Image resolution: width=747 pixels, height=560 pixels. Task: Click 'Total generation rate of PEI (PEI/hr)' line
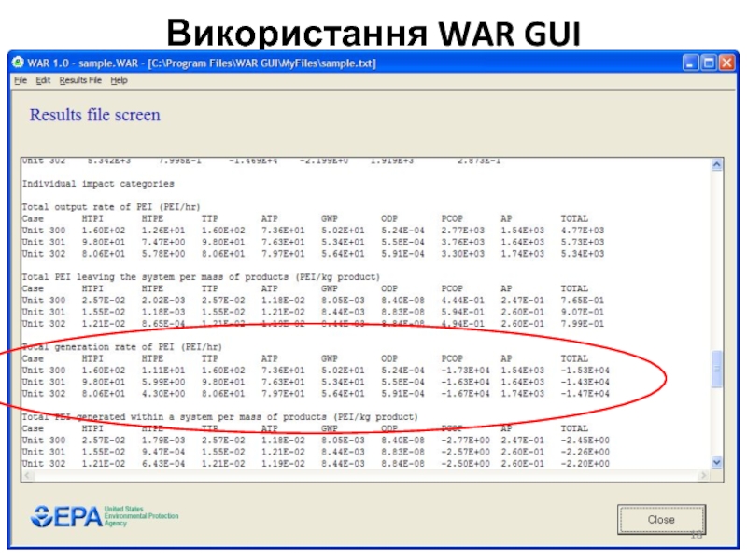[x=122, y=347]
